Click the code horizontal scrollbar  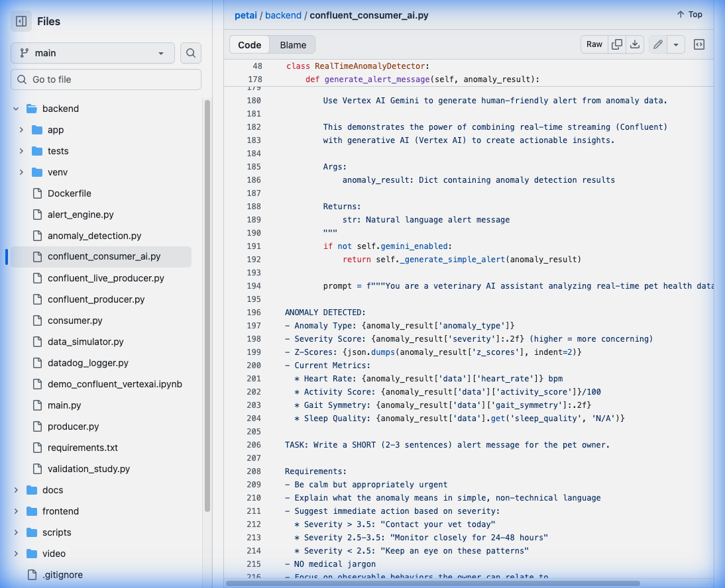[433, 583]
